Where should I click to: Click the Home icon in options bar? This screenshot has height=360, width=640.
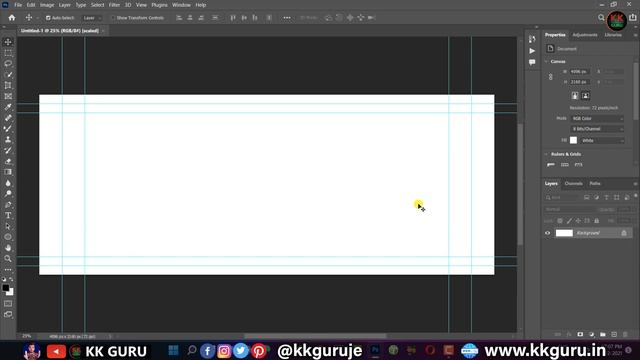pos(12,18)
